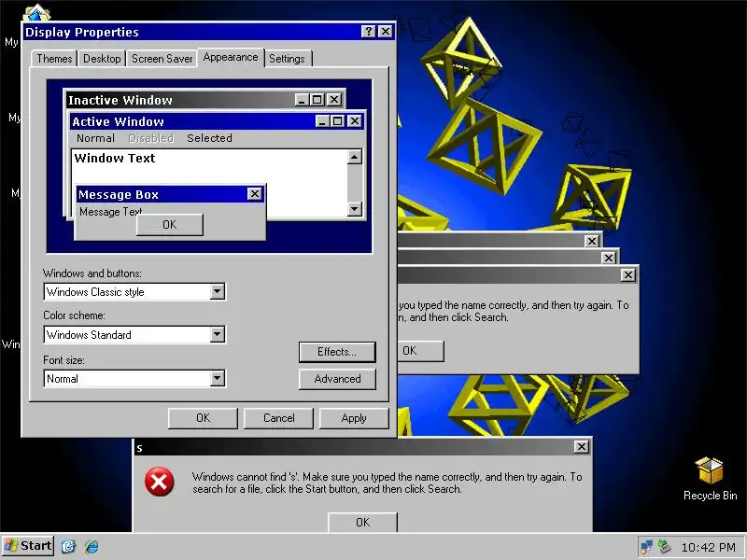Click the taskbar clock showing 10:42 PM
Screen dimensions: 747x560
tap(708, 547)
